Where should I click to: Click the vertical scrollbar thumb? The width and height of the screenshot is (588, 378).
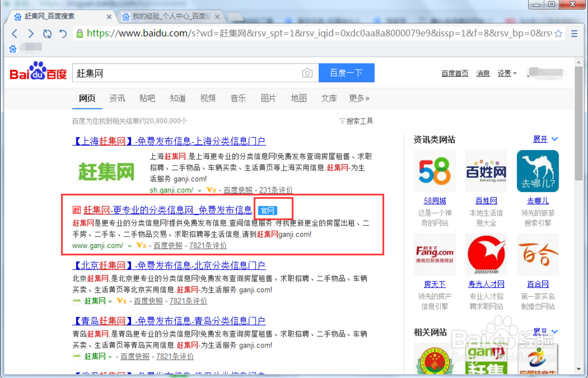(579, 124)
